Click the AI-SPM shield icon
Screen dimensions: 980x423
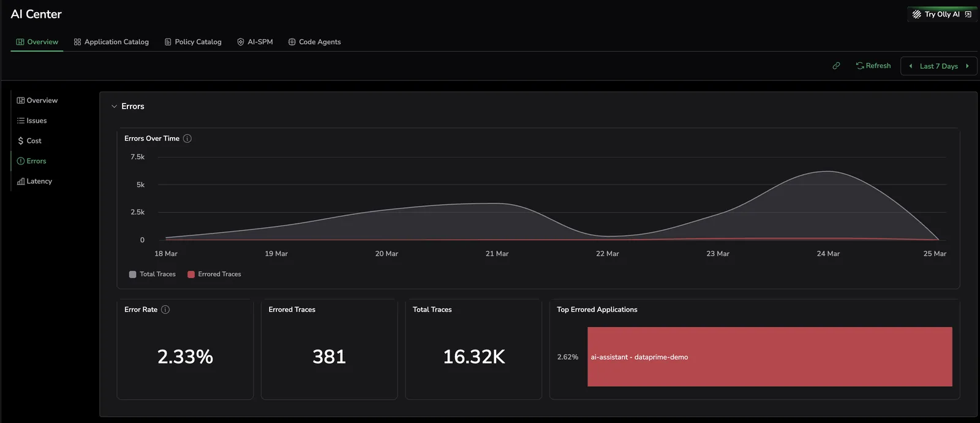coord(241,42)
